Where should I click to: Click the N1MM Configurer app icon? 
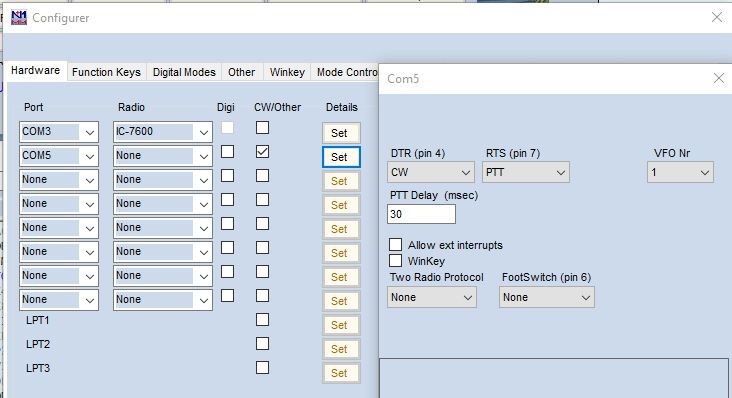19,18
